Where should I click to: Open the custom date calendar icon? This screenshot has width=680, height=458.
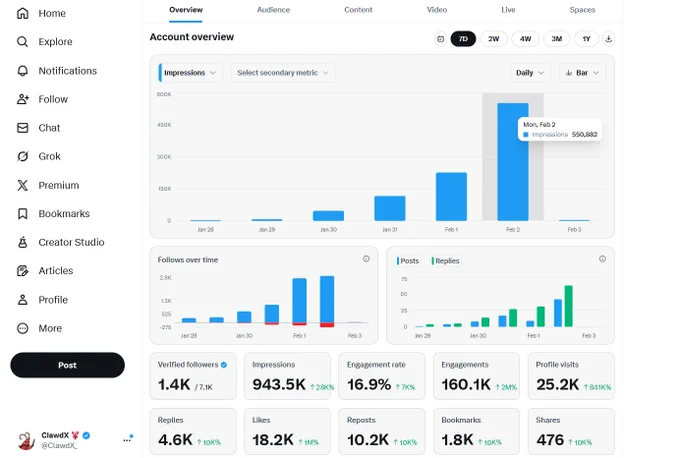(x=440, y=39)
